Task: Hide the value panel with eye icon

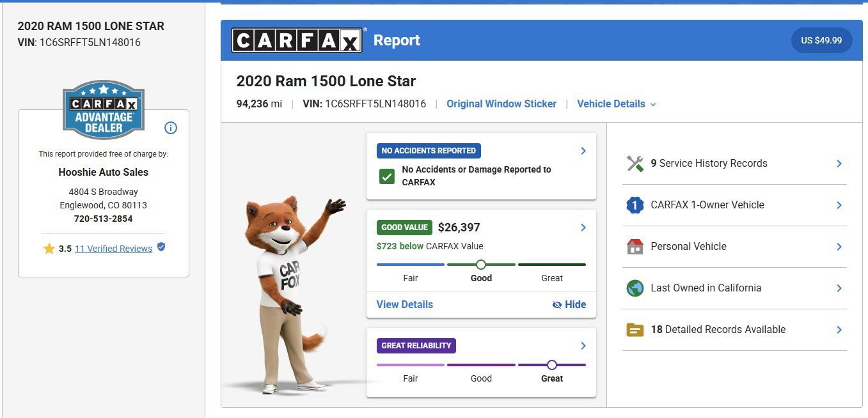Action: point(569,304)
